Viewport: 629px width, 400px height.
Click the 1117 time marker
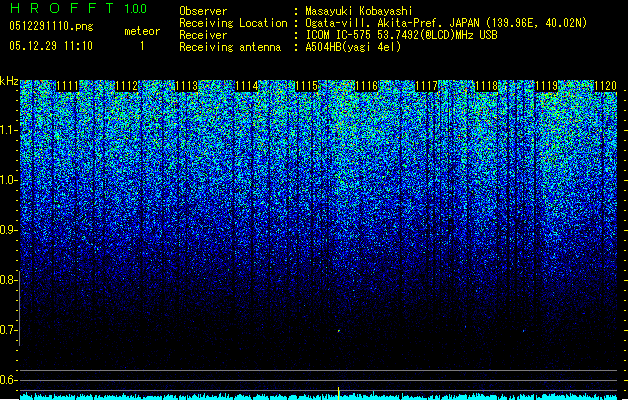pyautogui.click(x=426, y=86)
